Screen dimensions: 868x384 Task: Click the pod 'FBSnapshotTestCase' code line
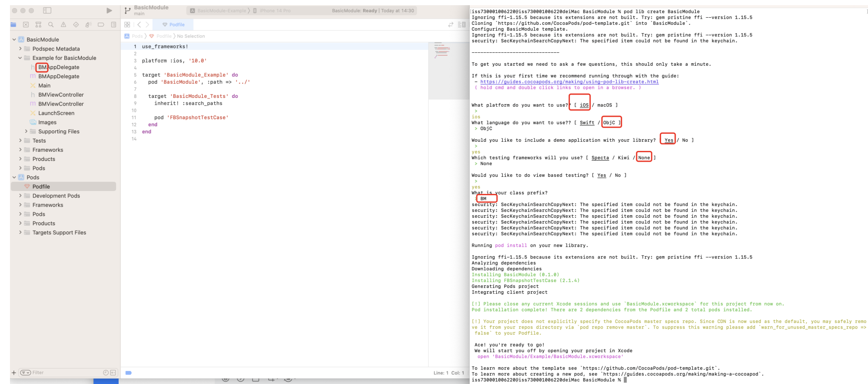tap(191, 117)
